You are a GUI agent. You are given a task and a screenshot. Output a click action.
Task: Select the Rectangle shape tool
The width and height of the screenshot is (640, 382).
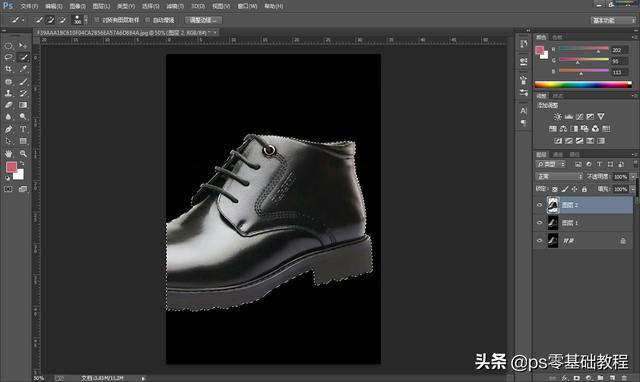(23, 141)
